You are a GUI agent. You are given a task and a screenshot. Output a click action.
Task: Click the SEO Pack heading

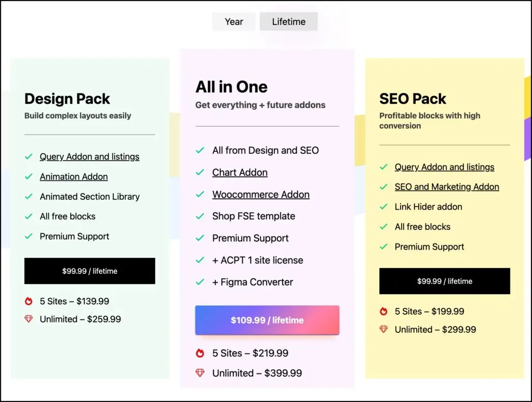coord(413,99)
